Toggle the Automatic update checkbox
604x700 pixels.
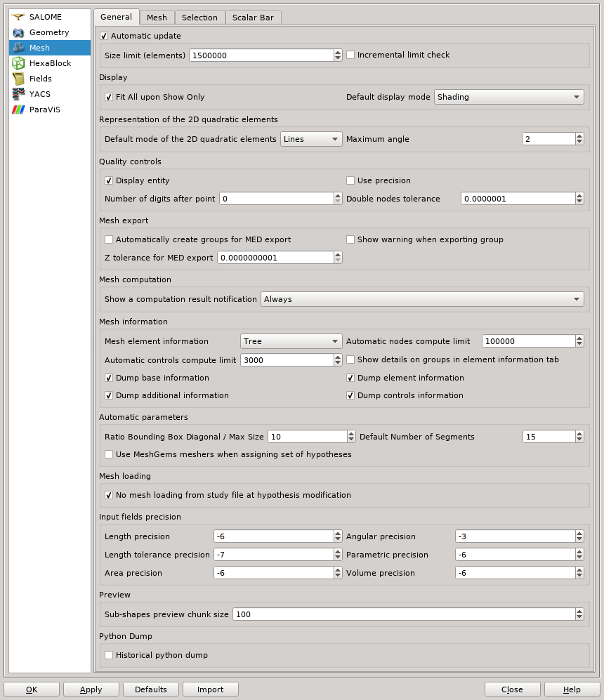pyautogui.click(x=104, y=36)
